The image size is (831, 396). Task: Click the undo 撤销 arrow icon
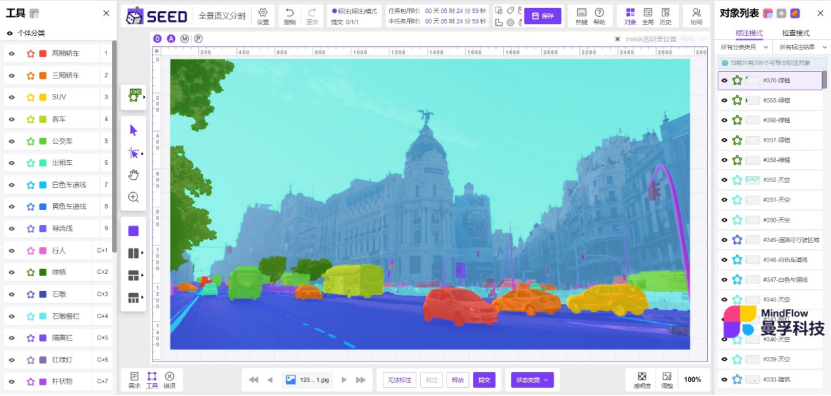pos(289,16)
